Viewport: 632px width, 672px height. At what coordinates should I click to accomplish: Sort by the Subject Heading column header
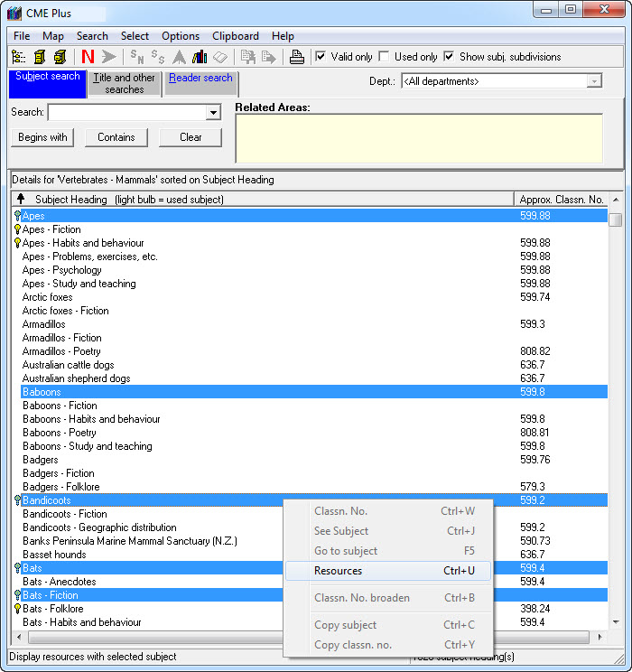128,199
